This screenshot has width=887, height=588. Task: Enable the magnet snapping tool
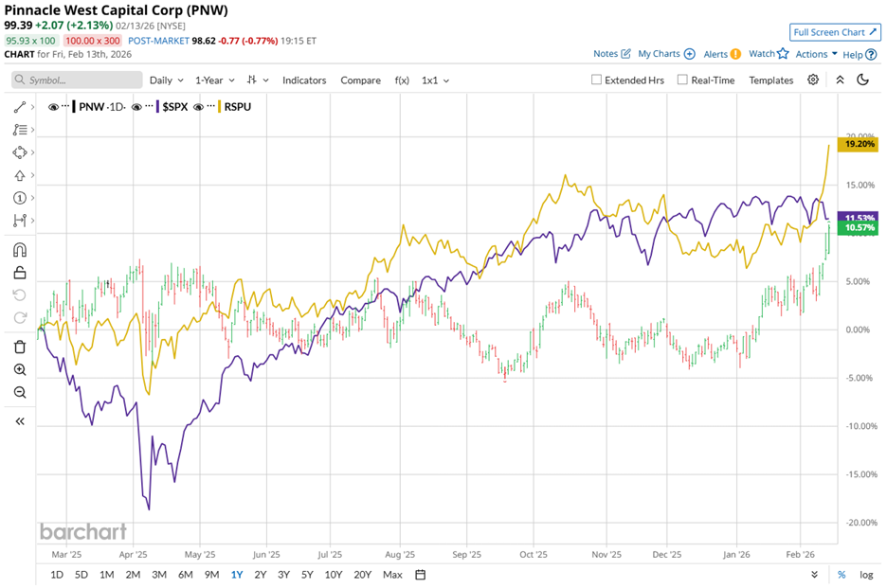(19, 249)
